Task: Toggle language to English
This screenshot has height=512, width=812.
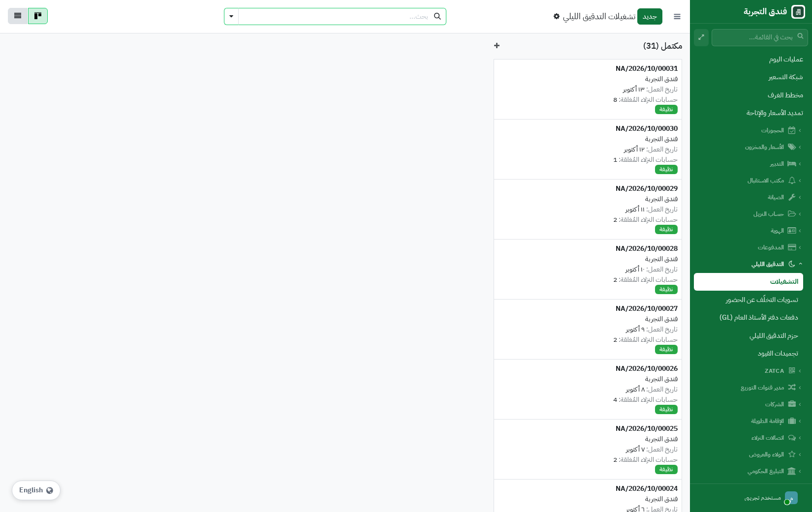Action: [x=36, y=490]
